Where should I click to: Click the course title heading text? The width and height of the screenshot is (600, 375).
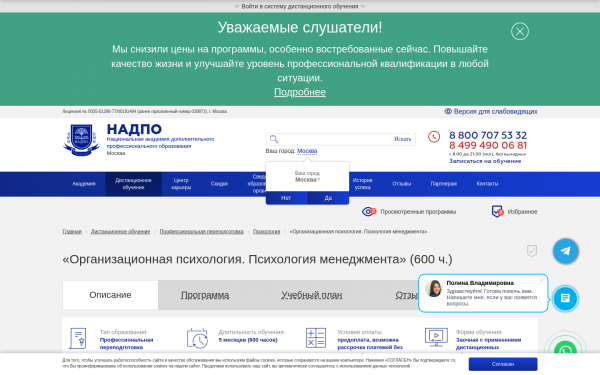point(257,259)
